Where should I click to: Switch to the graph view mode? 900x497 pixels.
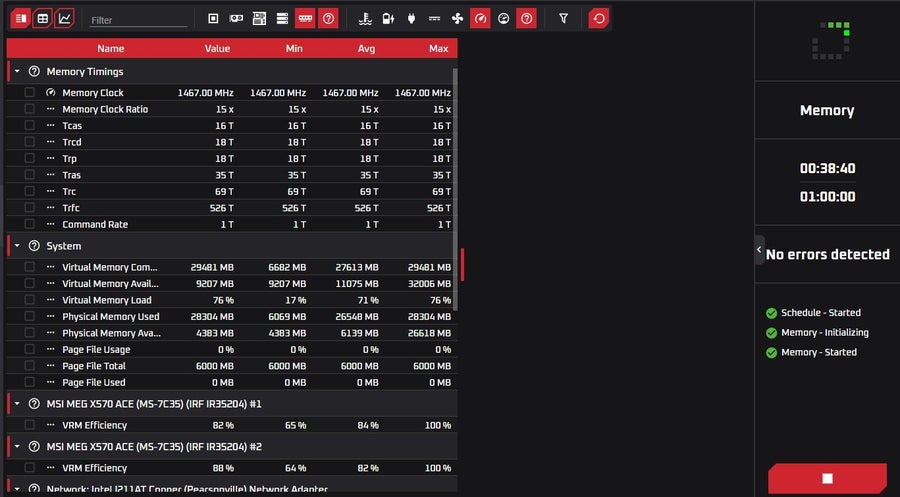click(x=64, y=19)
